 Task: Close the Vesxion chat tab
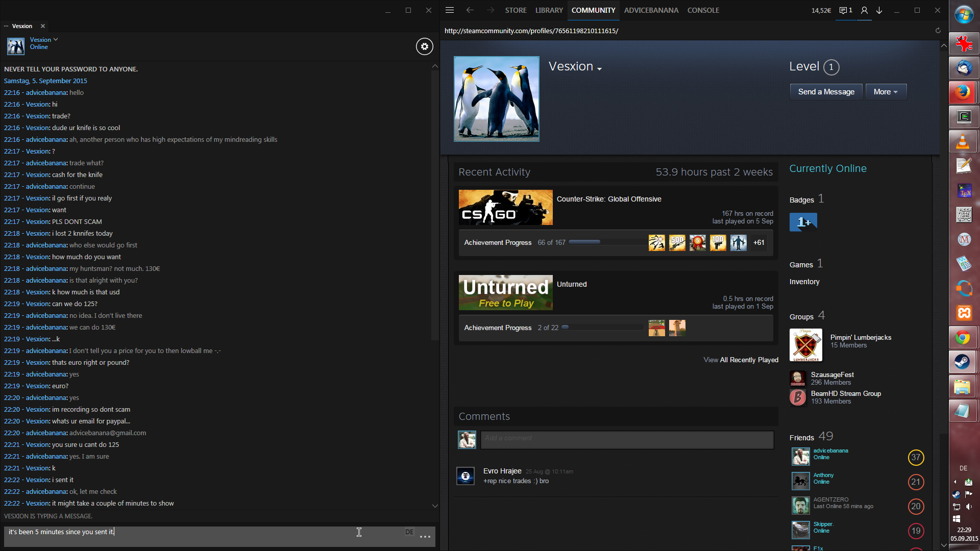click(43, 26)
